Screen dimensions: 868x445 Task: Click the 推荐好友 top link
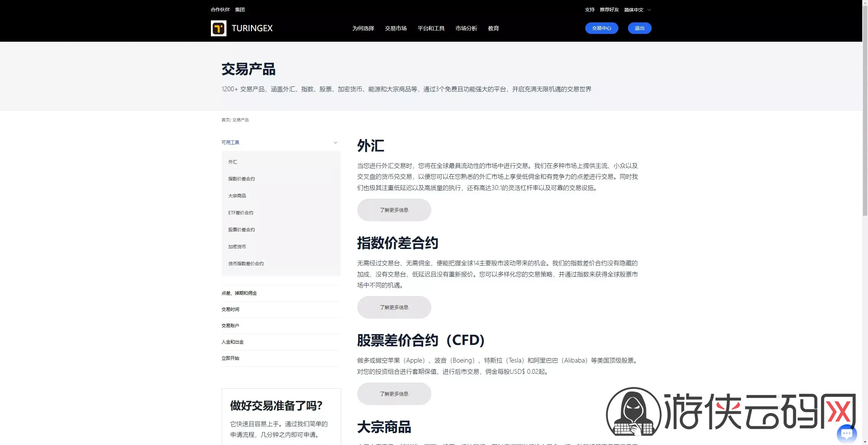pyautogui.click(x=609, y=10)
